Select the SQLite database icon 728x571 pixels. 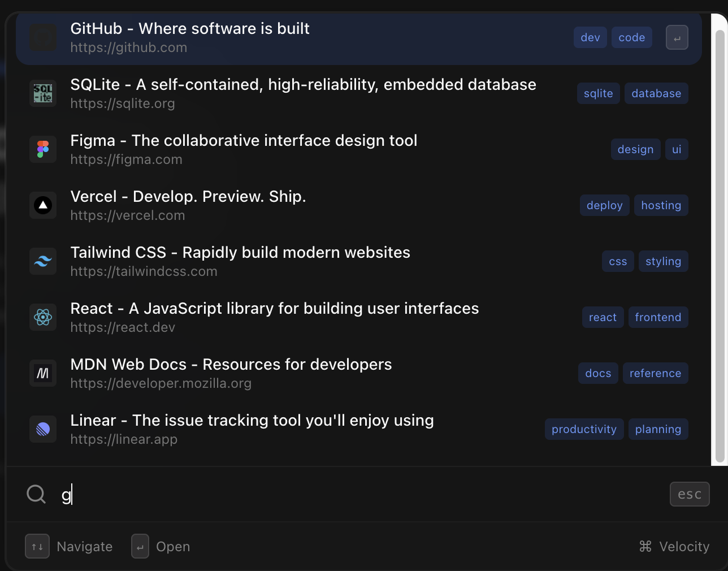tap(43, 93)
